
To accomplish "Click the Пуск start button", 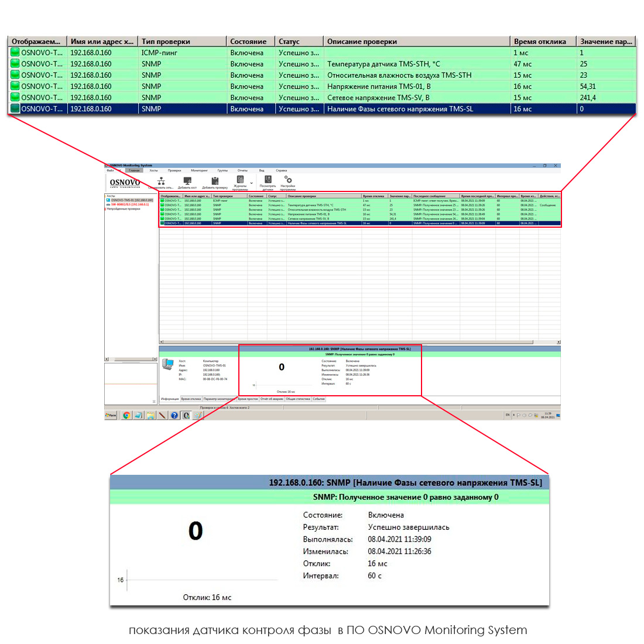I will click(x=111, y=415).
